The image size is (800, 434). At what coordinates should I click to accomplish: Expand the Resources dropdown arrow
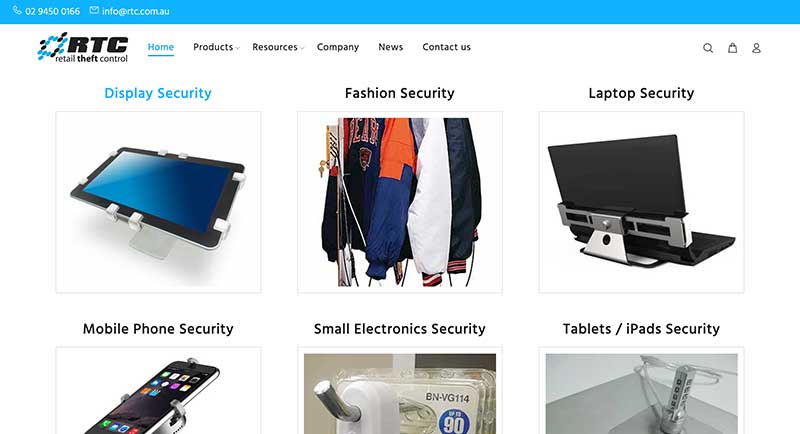[x=302, y=48]
